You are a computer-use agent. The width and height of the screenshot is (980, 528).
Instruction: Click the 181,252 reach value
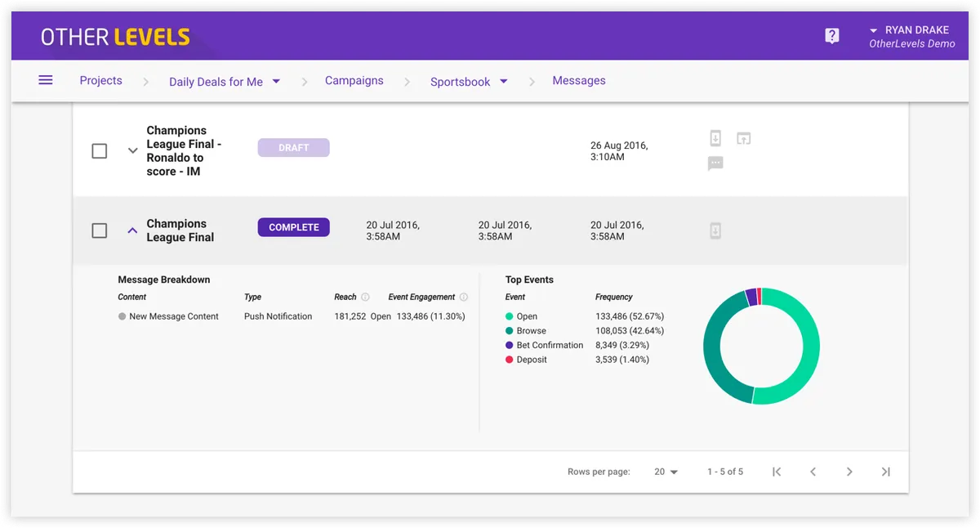tap(350, 316)
